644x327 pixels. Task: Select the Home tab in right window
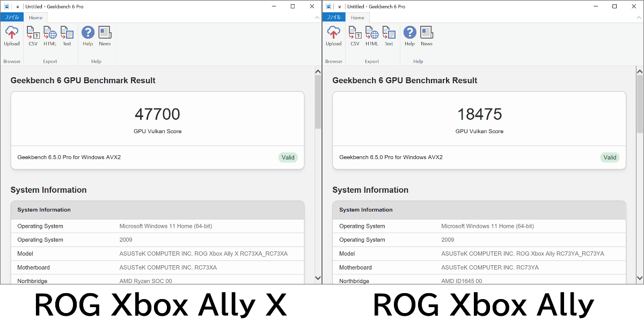pyautogui.click(x=357, y=18)
